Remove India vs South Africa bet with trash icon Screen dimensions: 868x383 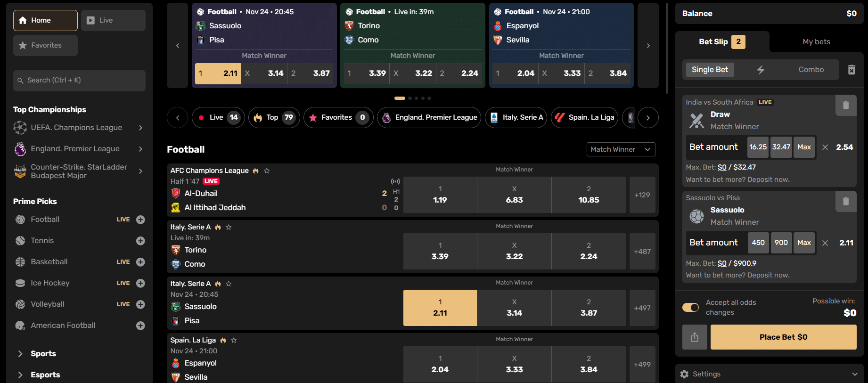click(846, 105)
